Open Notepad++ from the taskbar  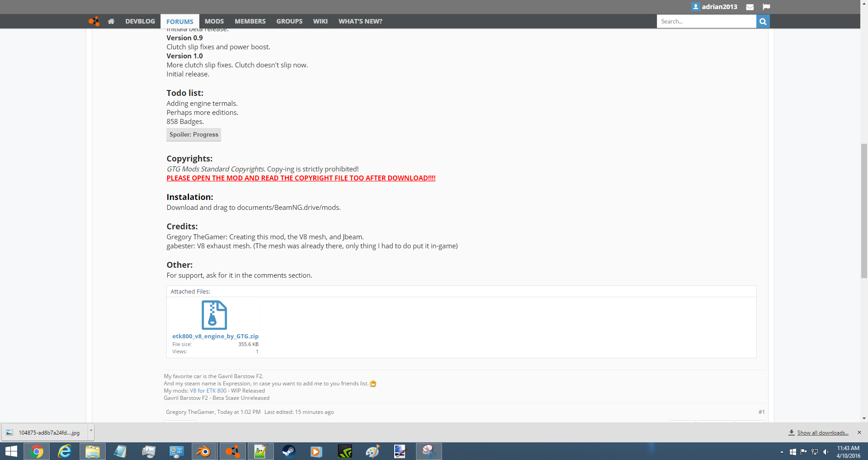click(260, 451)
